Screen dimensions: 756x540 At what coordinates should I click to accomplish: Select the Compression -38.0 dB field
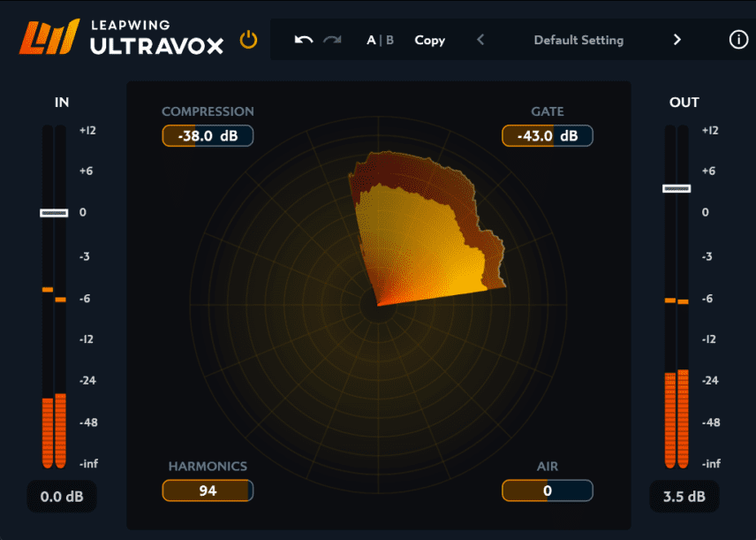click(208, 135)
